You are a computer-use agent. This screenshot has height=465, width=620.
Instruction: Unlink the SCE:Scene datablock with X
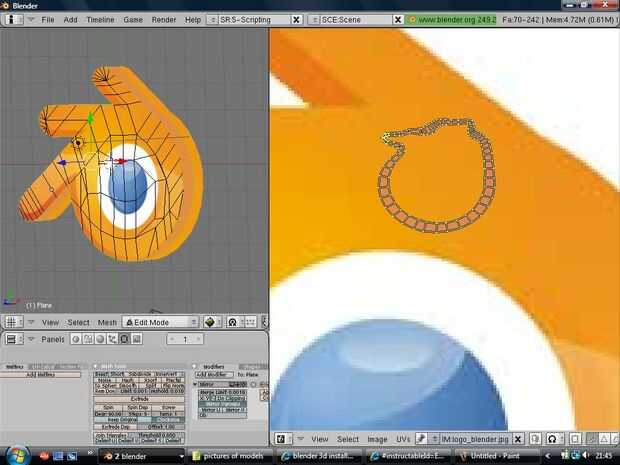pyautogui.click(x=398, y=19)
